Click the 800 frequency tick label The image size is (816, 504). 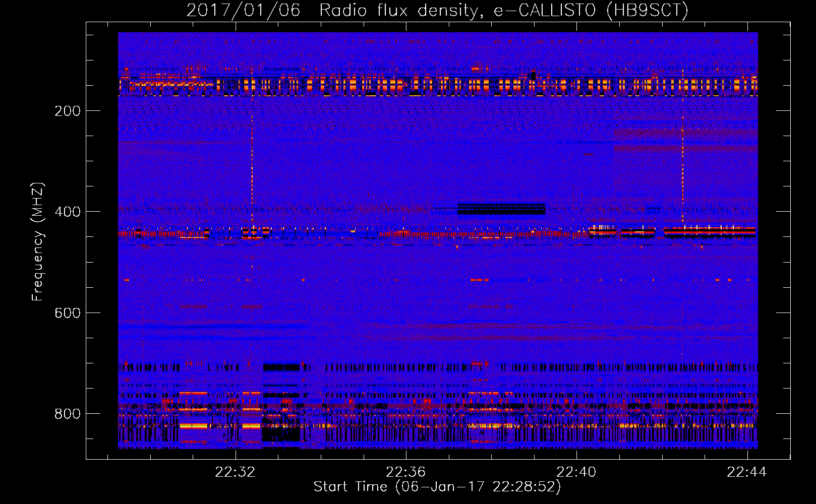tap(68, 414)
